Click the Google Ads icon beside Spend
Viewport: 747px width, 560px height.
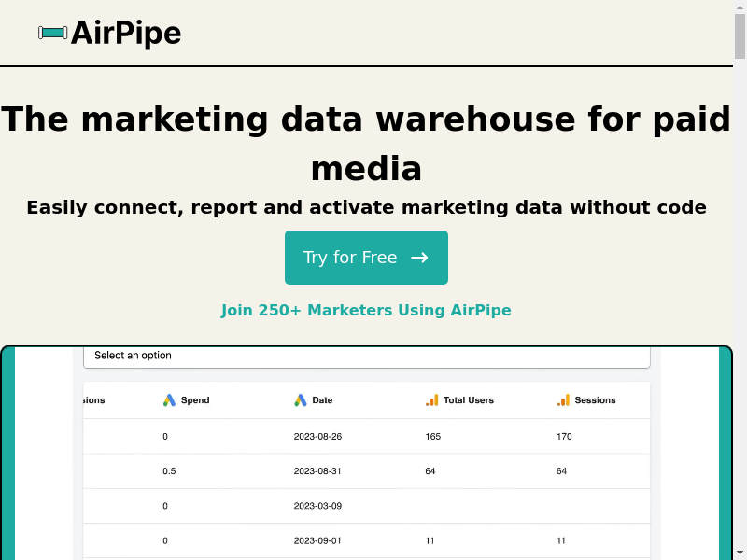(x=169, y=400)
